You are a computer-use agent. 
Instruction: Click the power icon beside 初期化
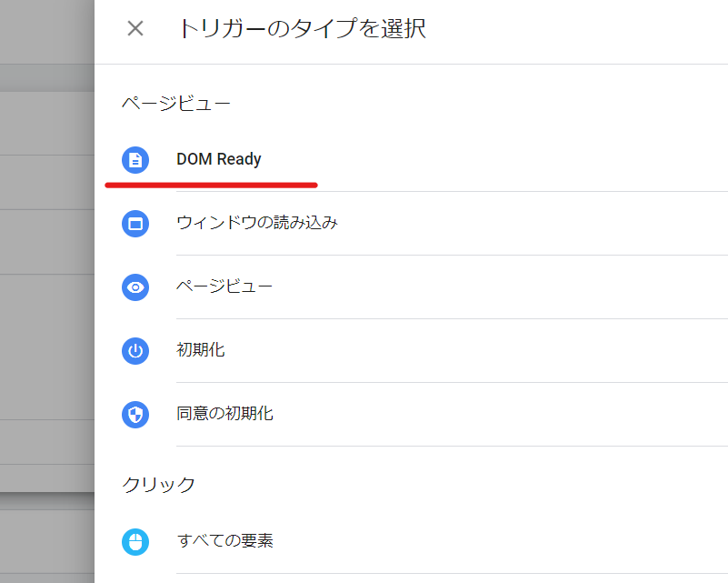pyautogui.click(x=135, y=351)
